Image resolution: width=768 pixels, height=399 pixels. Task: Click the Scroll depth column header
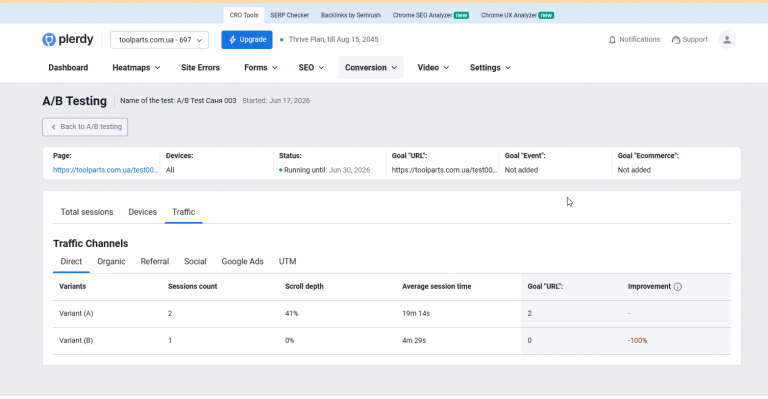[x=304, y=286]
